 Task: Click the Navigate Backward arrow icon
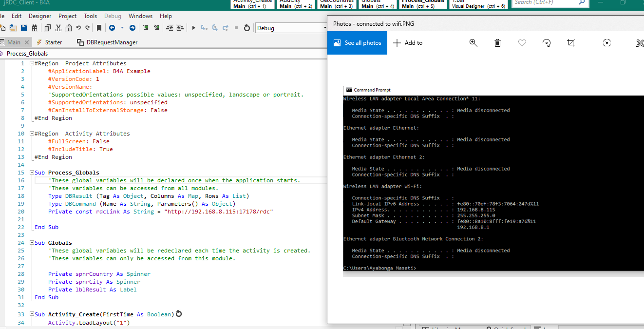click(x=112, y=28)
